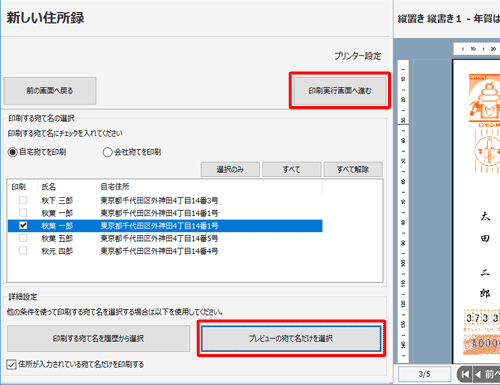Image resolution: width=500 pixels, height=385 pixels.
Task: Click the すべて解除 button
Action: click(353, 169)
